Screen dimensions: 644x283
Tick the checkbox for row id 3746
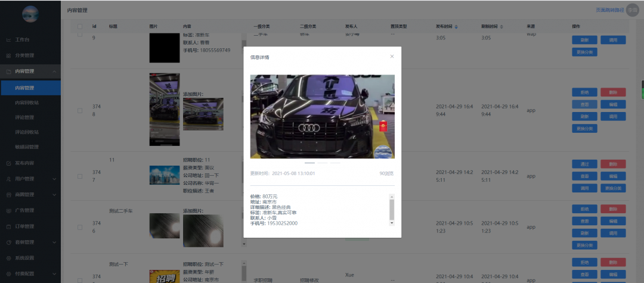(80, 227)
